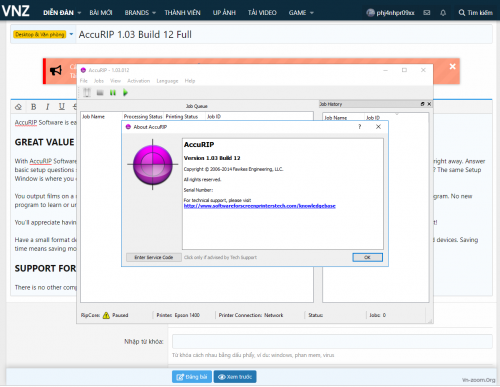Close the About AccuRIP dialog
The height and width of the screenshot is (387, 500).
[x=378, y=127]
